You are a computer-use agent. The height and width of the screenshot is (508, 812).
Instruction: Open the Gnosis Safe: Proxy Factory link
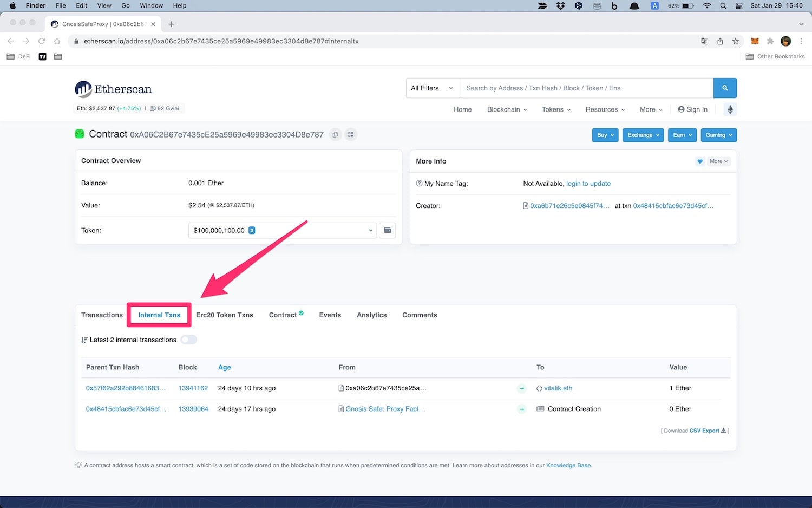(385, 409)
